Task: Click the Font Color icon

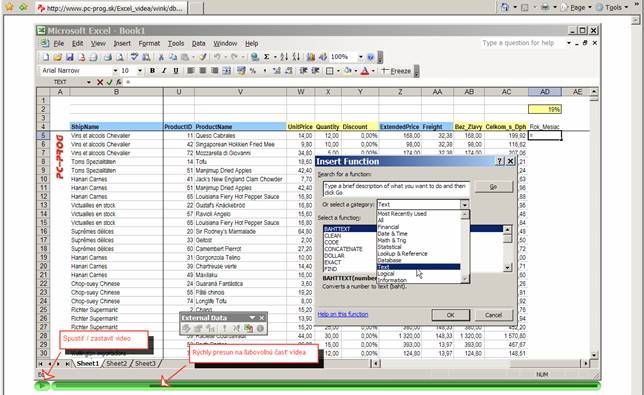Action: tap(364, 71)
